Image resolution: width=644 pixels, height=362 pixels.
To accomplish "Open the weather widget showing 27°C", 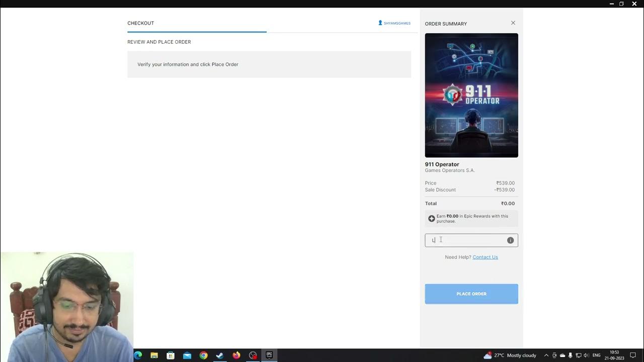I will pyautogui.click(x=510, y=355).
